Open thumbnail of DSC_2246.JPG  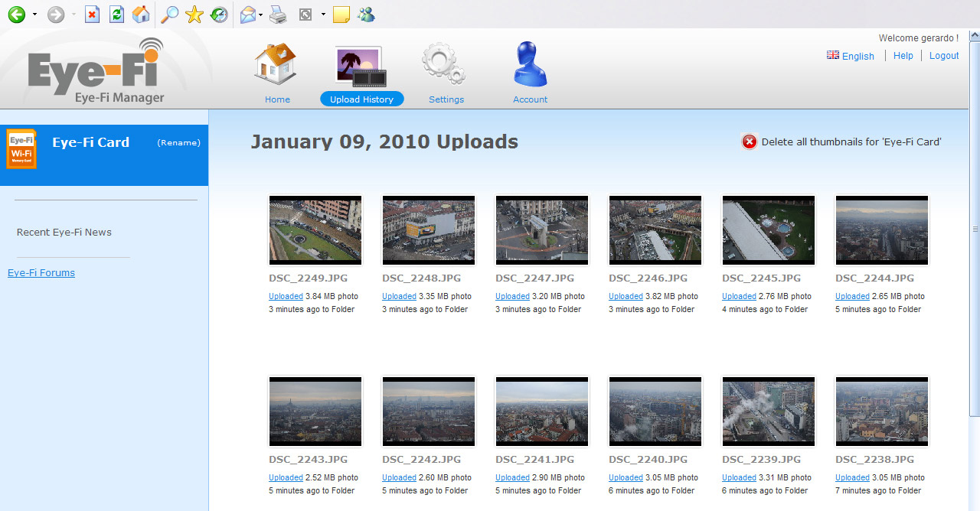pyautogui.click(x=655, y=230)
